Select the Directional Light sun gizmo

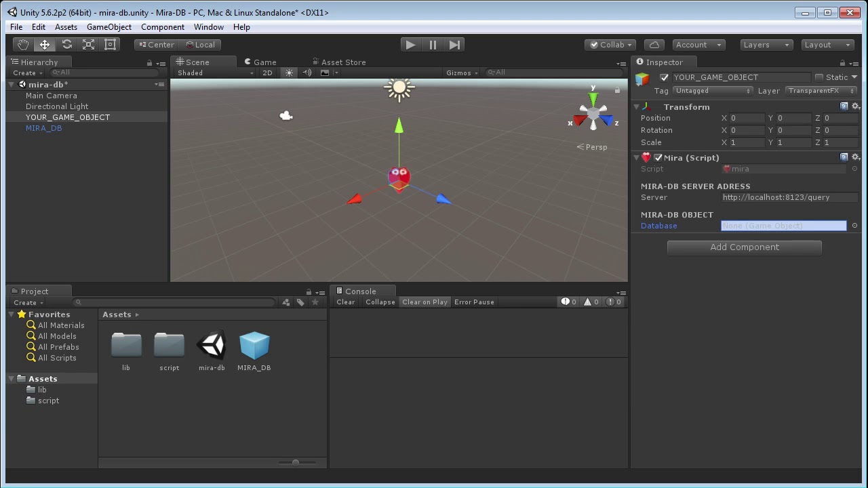point(399,87)
